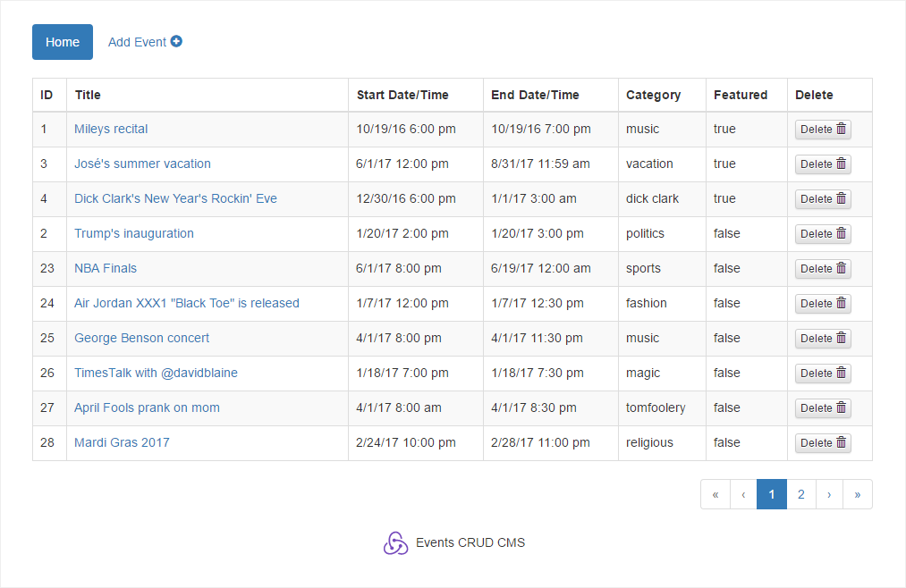Viewport: 906px width, 588px height.
Task: Jump to the last page with »
Action: [x=858, y=494]
